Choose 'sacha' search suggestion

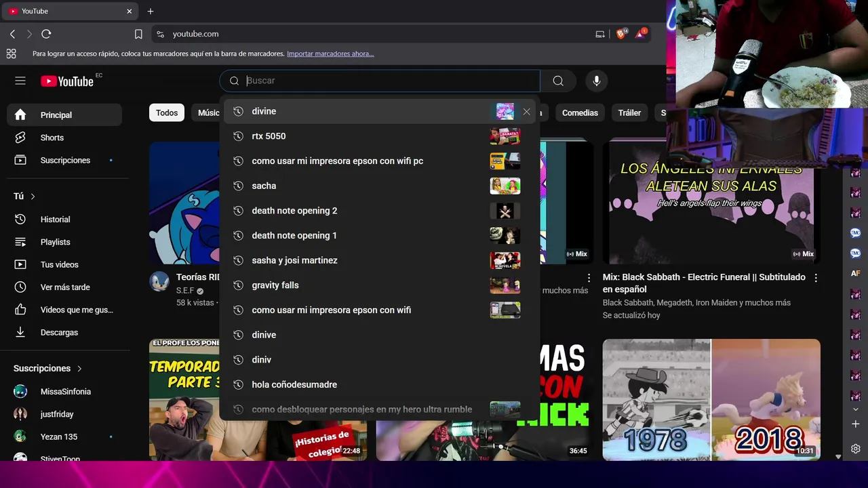(379, 186)
